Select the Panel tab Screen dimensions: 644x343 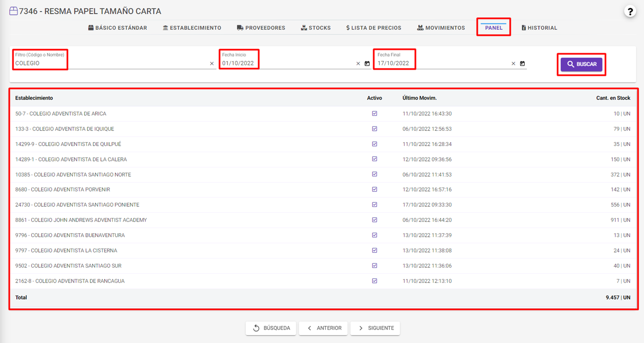(494, 28)
